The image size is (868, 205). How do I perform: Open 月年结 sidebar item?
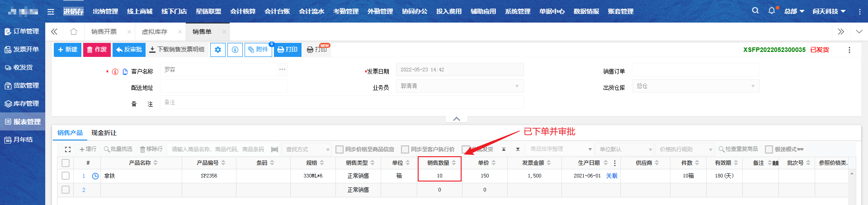19,140
